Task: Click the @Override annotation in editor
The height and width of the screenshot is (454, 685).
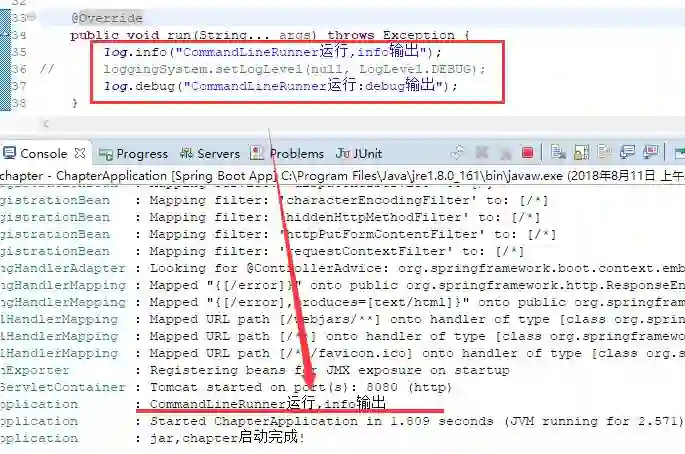Action: click(107, 18)
